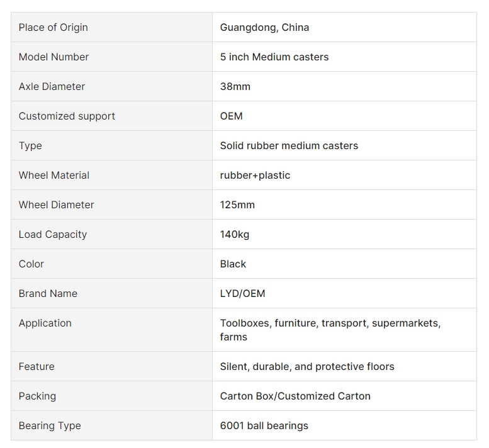Click the Black color value
This screenshot has height=448, width=489.
click(x=233, y=264)
